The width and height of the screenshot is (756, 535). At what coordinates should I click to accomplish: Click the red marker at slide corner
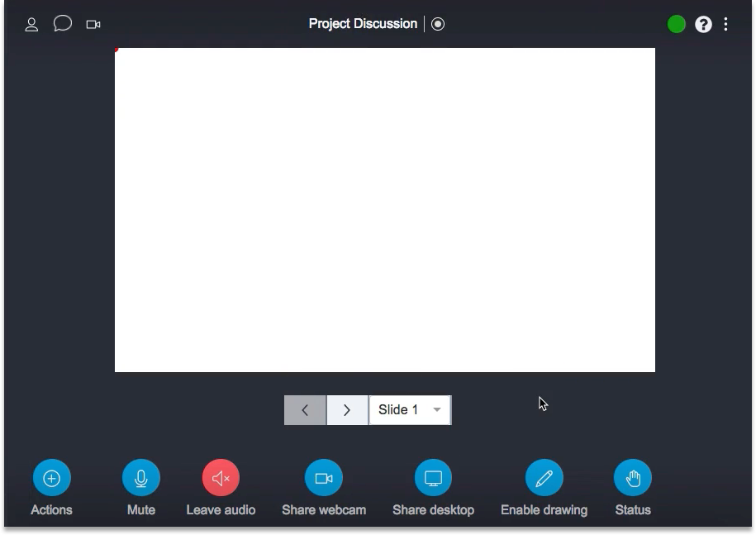click(x=116, y=50)
